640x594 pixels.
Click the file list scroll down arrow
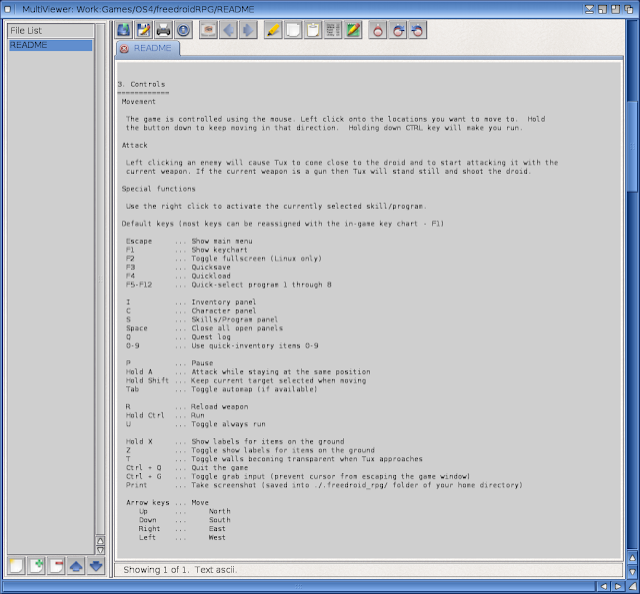click(99, 549)
